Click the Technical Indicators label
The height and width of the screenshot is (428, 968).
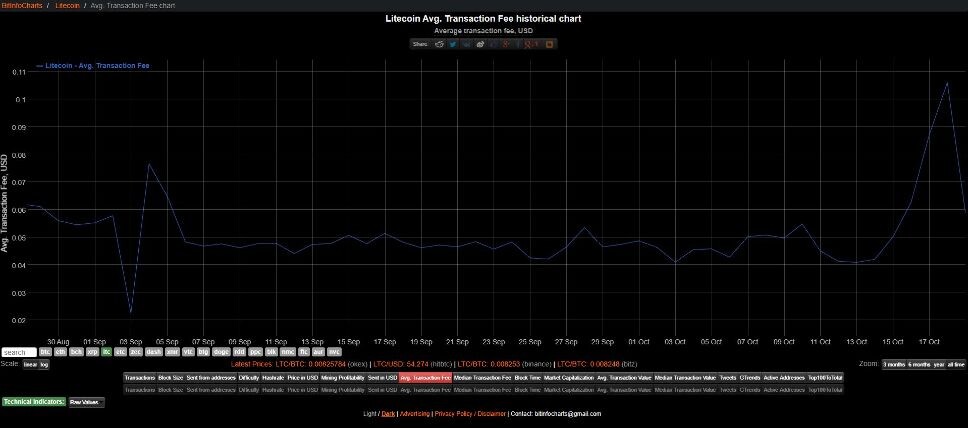tap(34, 402)
